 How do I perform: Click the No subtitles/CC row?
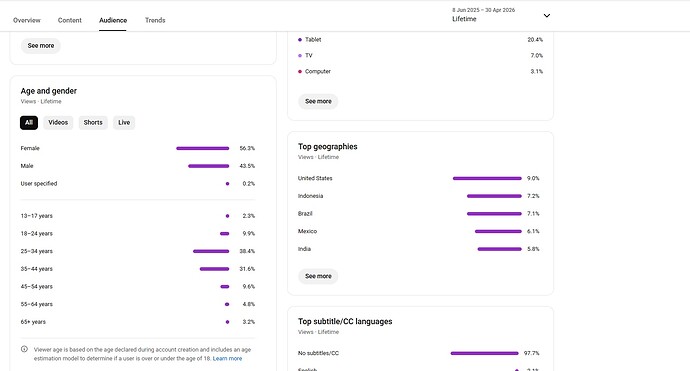(418, 353)
